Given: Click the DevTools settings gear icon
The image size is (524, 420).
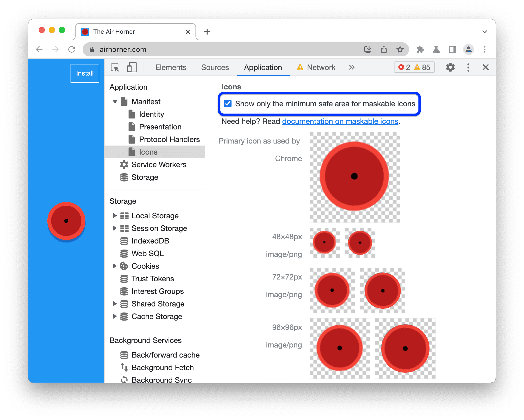Looking at the screenshot, I should click(450, 68).
